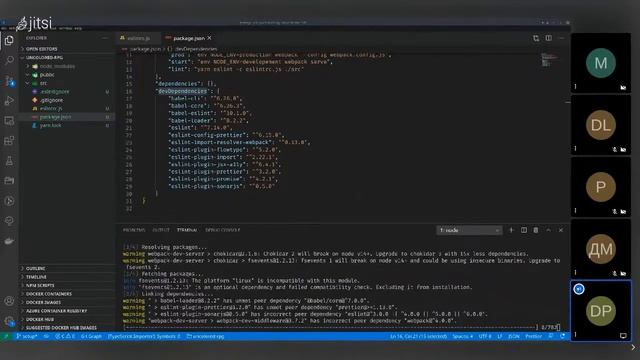
Task: Open errors and warnings status item
Action: pos(65,337)
